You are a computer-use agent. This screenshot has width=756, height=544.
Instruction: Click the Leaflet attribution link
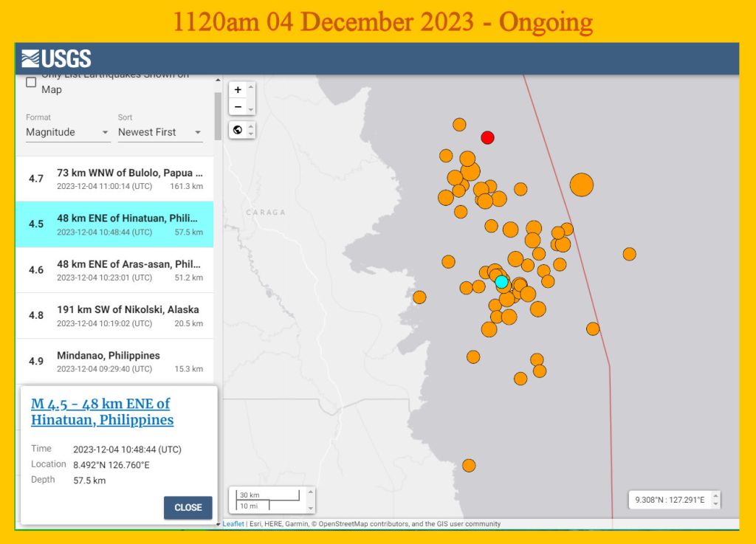pos(233,524)
